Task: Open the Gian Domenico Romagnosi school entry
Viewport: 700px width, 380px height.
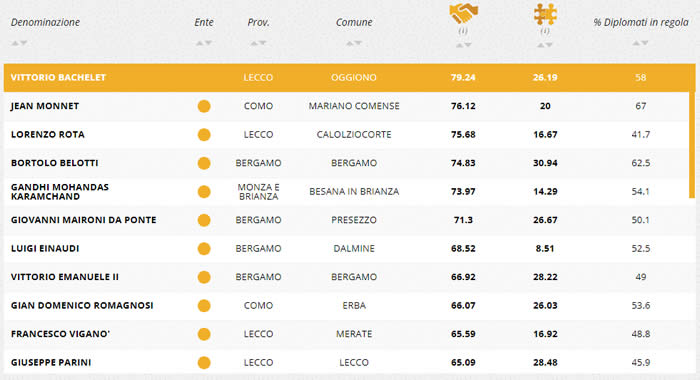Action: click(82, 305)
